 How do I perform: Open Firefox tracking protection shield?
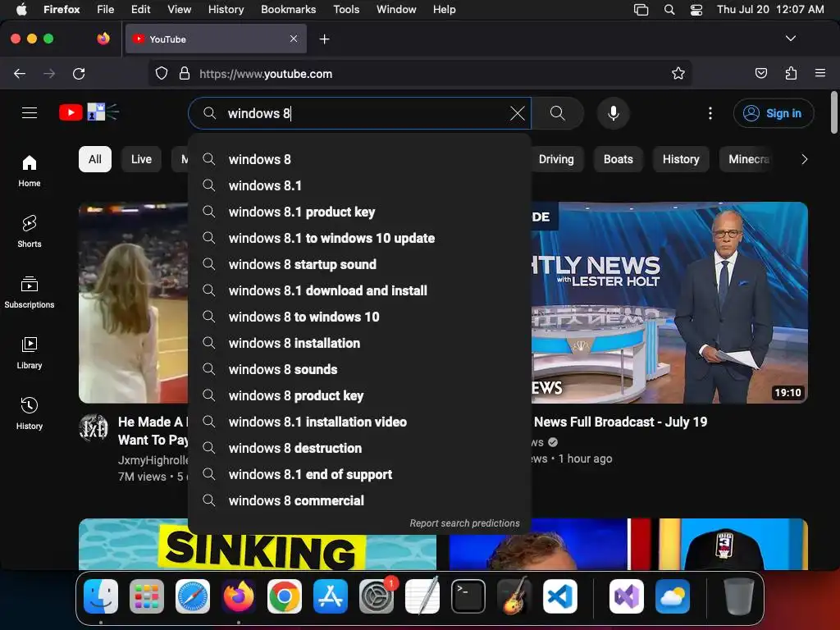(162, 73)
